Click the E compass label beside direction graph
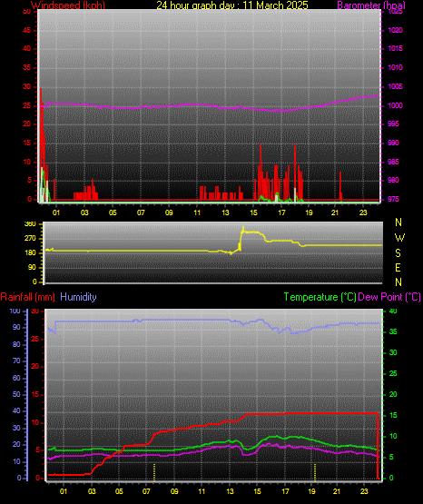The width and height of the screenshot is (423, 504). 398,267
